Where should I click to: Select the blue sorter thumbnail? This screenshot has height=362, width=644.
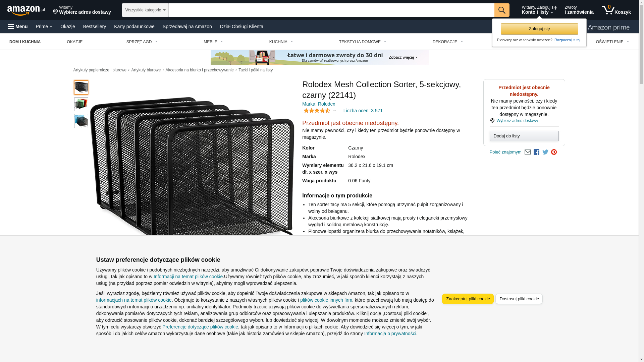pyautogui.click(x=81, y=121)
